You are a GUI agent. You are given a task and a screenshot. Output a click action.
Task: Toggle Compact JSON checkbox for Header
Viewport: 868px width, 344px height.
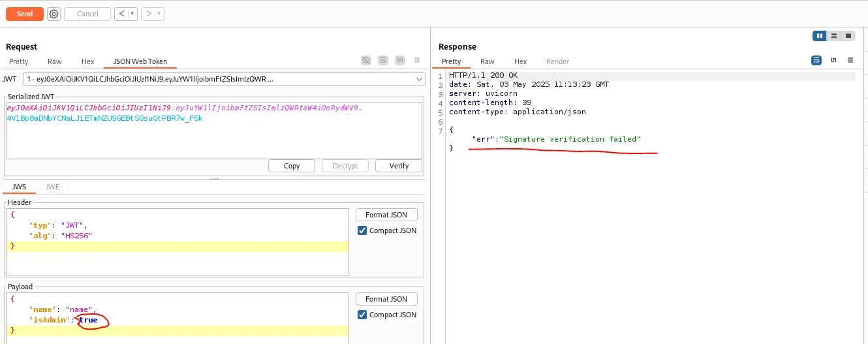click(x=362, y=230)
